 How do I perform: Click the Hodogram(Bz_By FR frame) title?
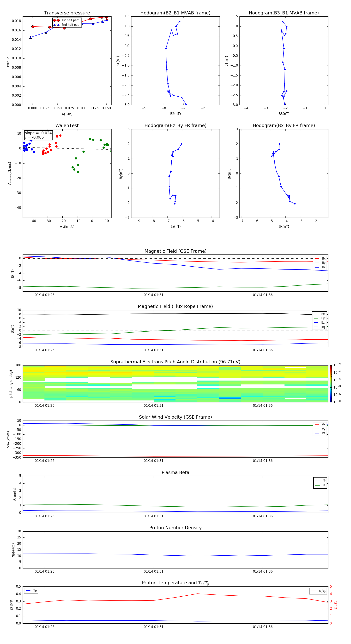coord(175,125)
